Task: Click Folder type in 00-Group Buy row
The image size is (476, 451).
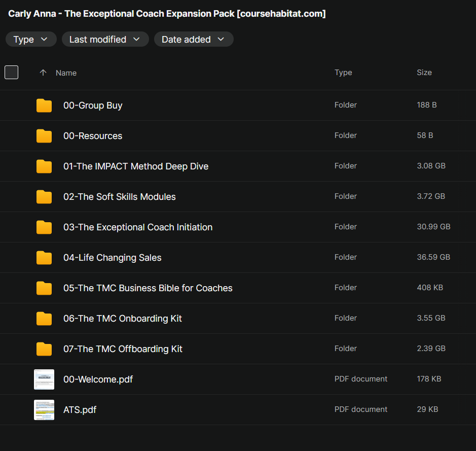Action: pyautogui.click(x=345, y=105)
